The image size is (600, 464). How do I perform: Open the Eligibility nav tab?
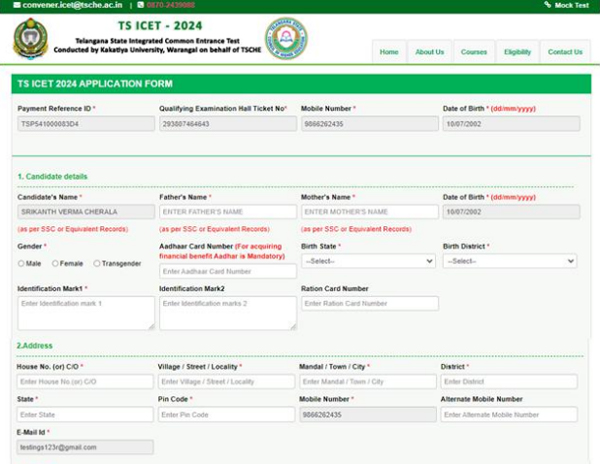click(517, 52)
